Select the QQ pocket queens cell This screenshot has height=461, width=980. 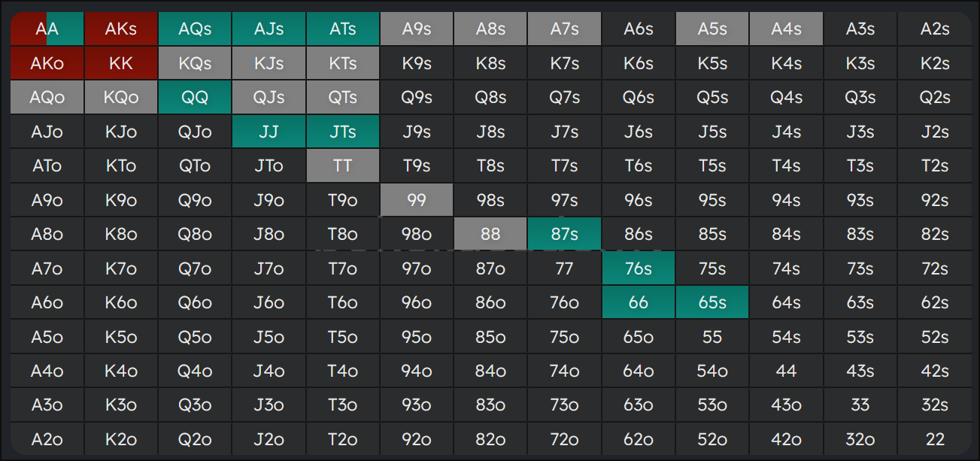pos(195,98)
